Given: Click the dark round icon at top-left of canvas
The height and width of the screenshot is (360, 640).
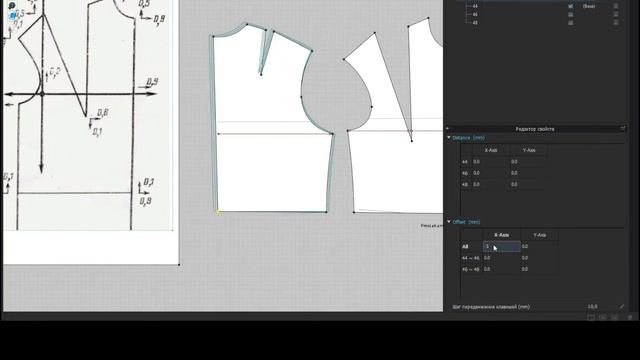Looking at the screenshot, I should 12,6.
